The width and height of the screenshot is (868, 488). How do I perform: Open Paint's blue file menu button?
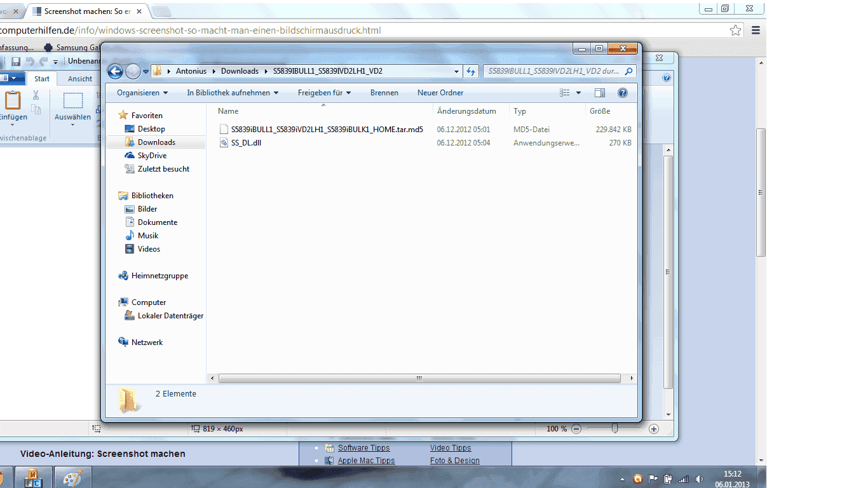click(x=12, y=78)
